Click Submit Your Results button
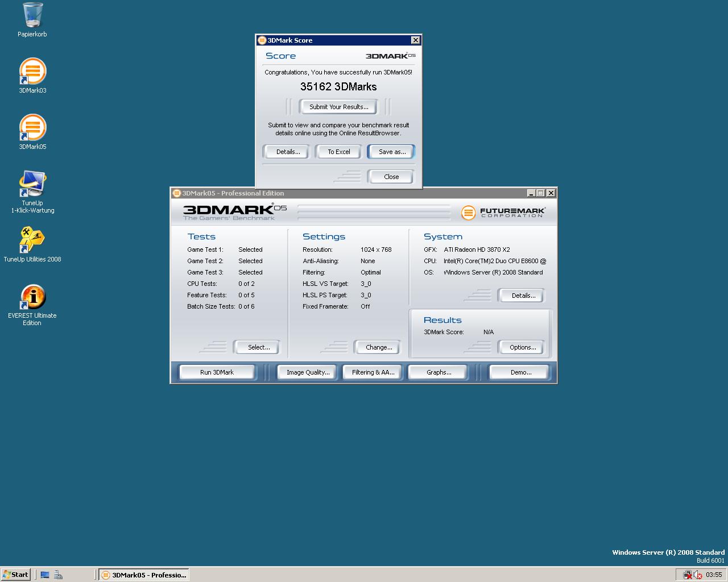 339,107
